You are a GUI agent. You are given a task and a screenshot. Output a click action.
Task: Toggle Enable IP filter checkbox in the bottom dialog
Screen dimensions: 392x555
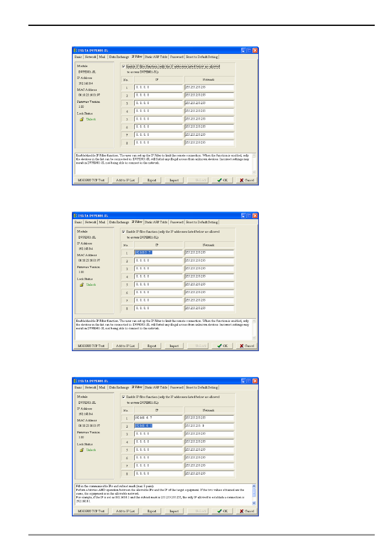[123, 397]
